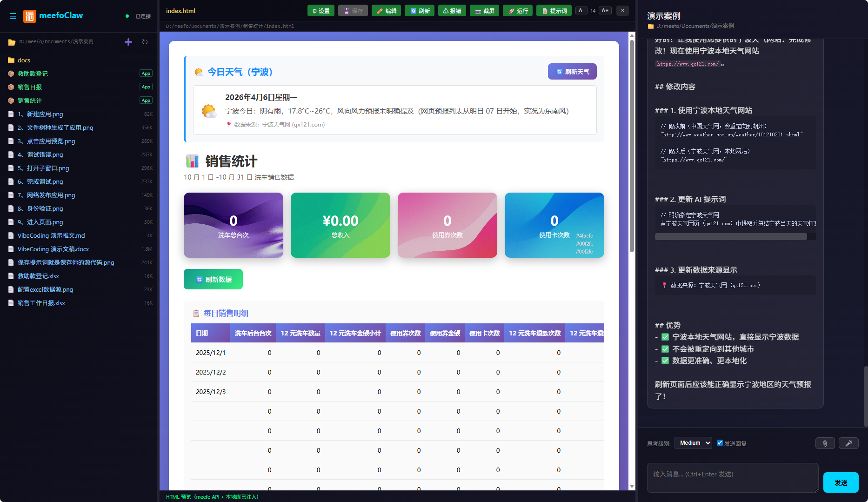Add a folder using the plus icon
Viewport: 868px width, 502px height.
128,41
